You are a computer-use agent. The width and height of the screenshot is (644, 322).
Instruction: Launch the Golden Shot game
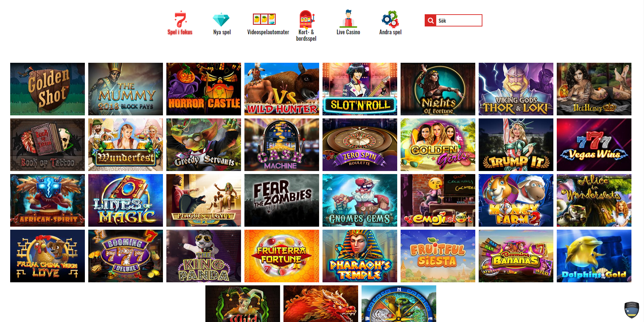(x=48, y=89)
